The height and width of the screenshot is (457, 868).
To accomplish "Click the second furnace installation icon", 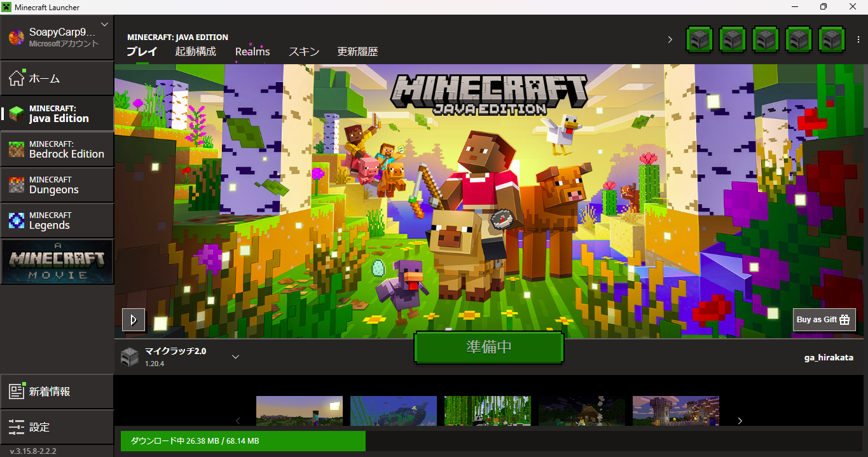I will pyautogui.click(x=733, y=39).
